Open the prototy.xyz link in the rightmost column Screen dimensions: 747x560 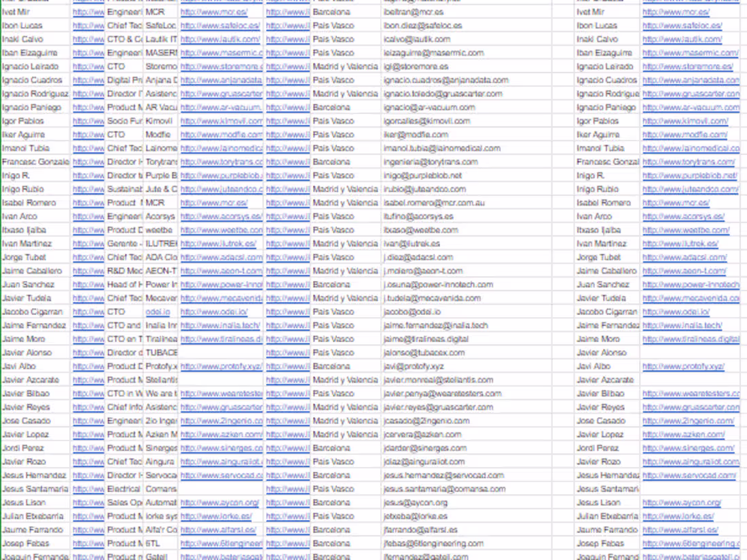tap(683, 367)
